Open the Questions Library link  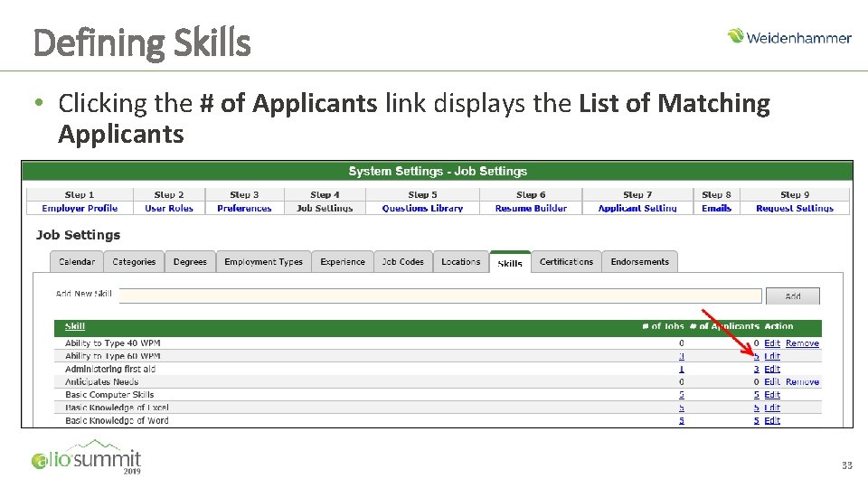coord(422,208)
